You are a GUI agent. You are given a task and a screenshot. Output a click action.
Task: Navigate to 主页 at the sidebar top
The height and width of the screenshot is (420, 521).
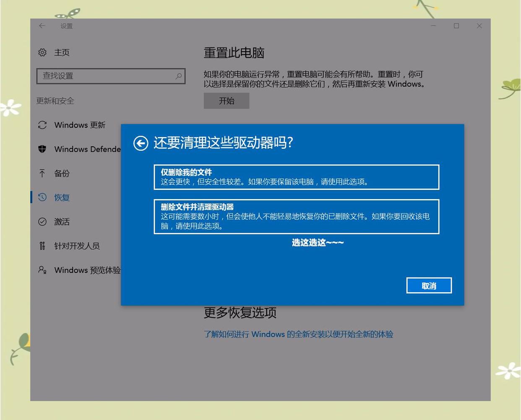(62, 52)
